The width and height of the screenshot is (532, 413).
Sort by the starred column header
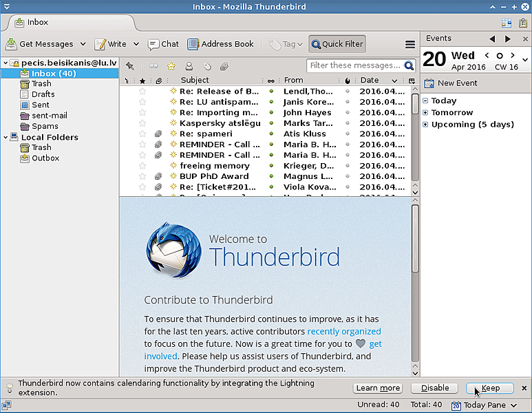(x=142, y=81)
